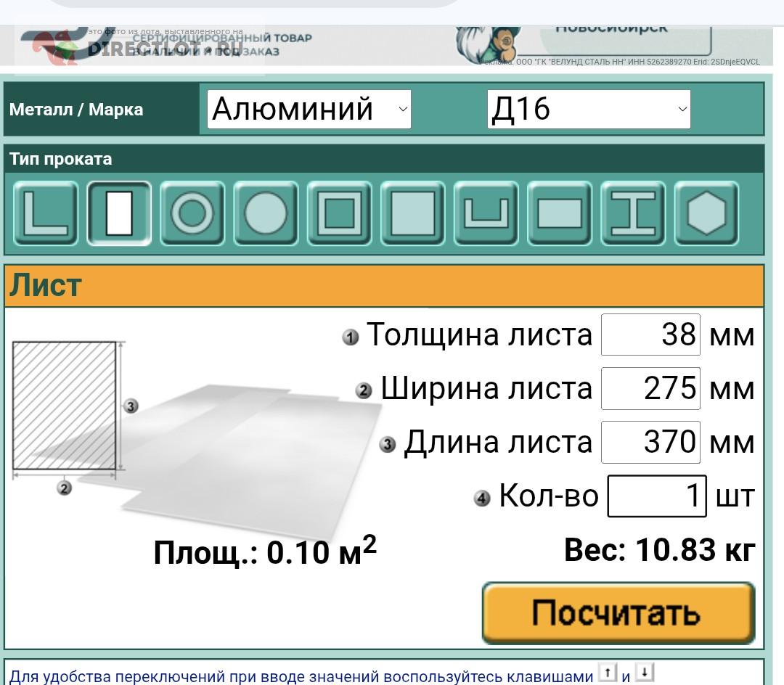Image resolution: width=784 pixels, height=685 pixels.
Task: Select the U-channel profile icon
Action: [486, 213]
